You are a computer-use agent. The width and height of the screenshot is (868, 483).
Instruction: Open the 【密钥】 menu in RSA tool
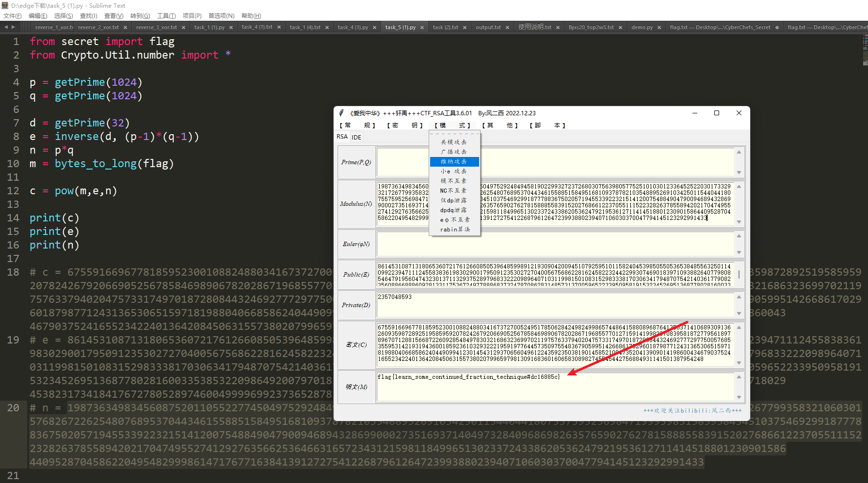(405, 125)
